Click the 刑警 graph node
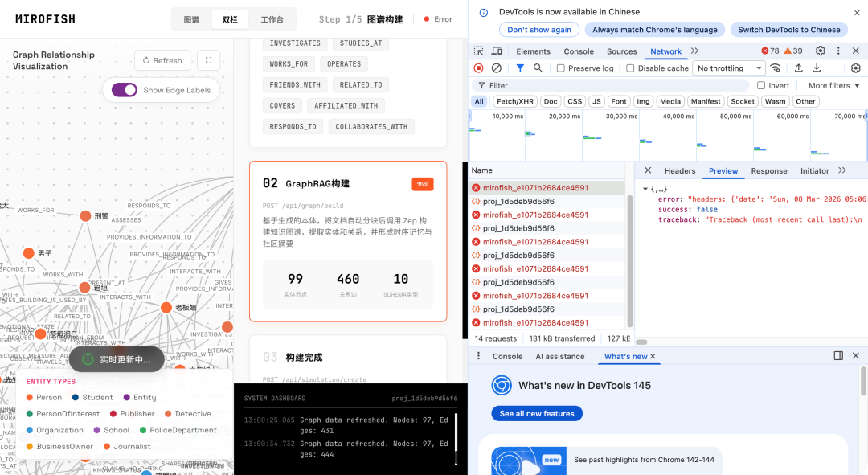 pyautogui.click(x=85, y=216)
